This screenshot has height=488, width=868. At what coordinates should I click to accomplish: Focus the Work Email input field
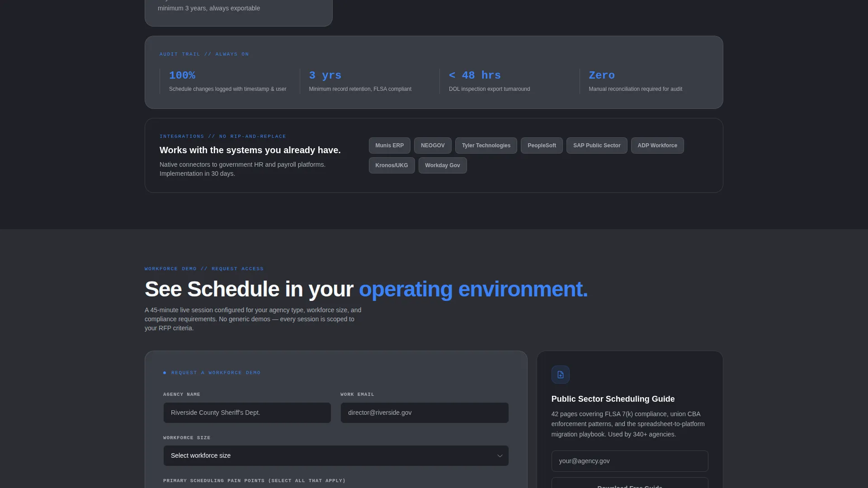tap(425, 413)
